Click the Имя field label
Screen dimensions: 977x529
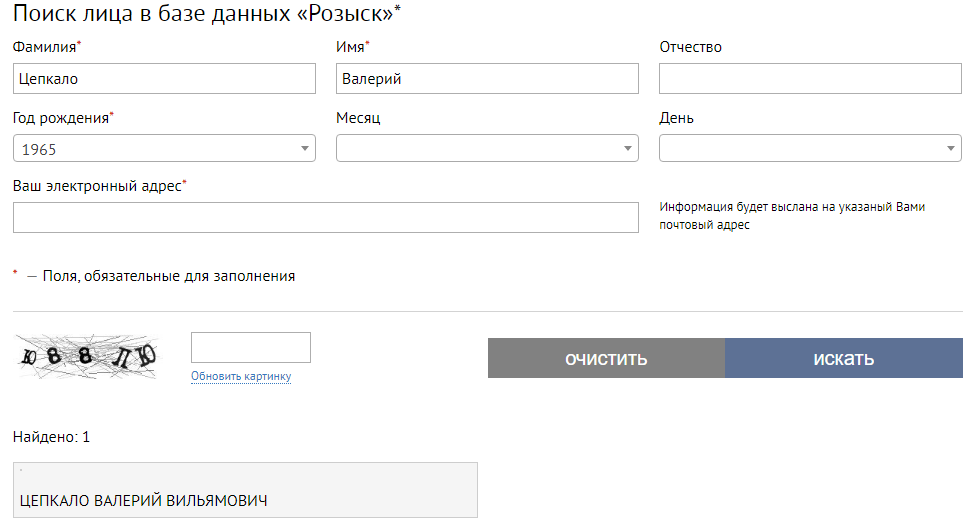point(350,47)
